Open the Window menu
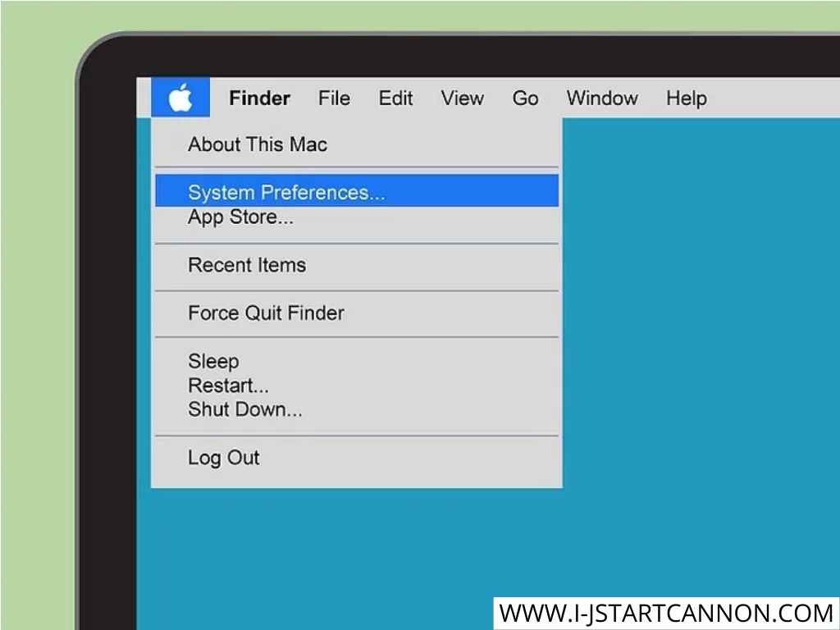840x630 pixels. (x=602, y=98)
